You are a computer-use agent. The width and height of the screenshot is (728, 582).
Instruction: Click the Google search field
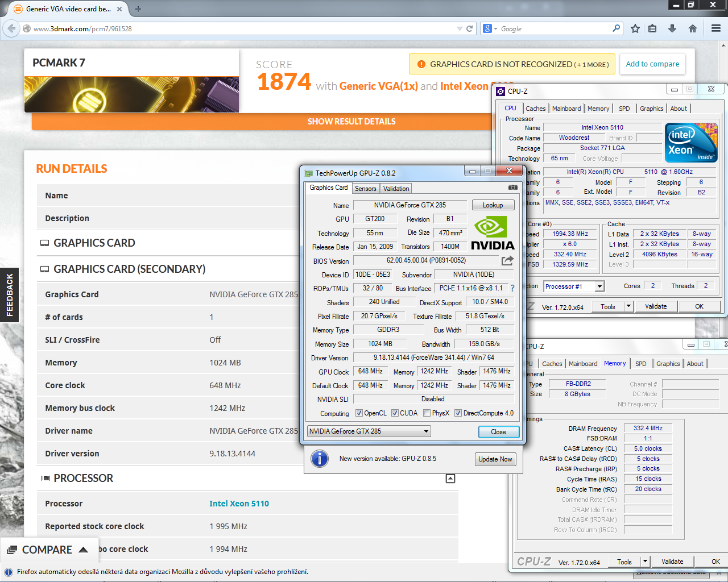click(555, 28)
